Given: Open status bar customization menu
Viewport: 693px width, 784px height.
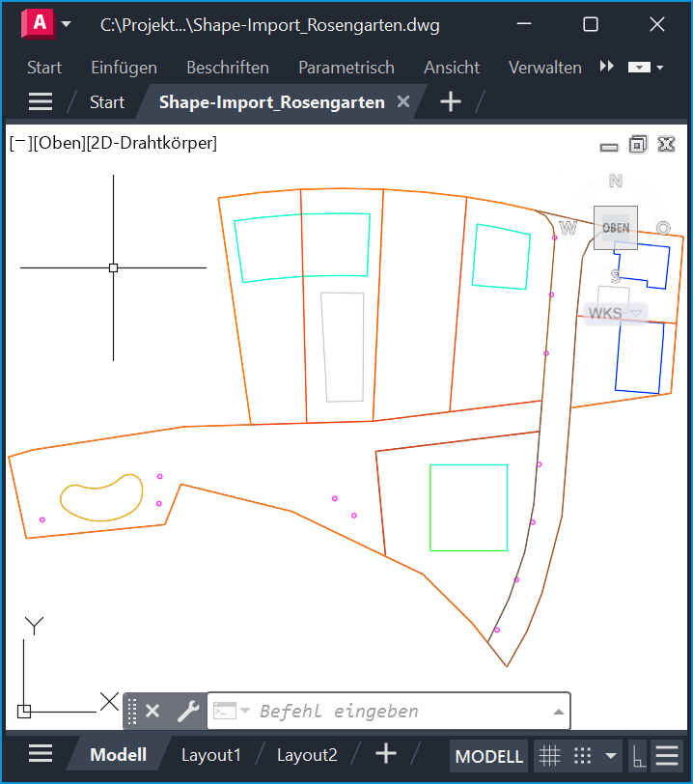Looking at the screenshot, I should [667, 755].
